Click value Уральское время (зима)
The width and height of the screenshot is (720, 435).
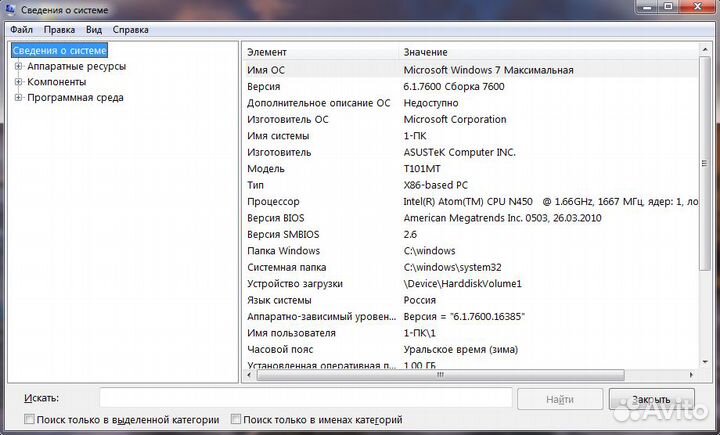point(461,350)
